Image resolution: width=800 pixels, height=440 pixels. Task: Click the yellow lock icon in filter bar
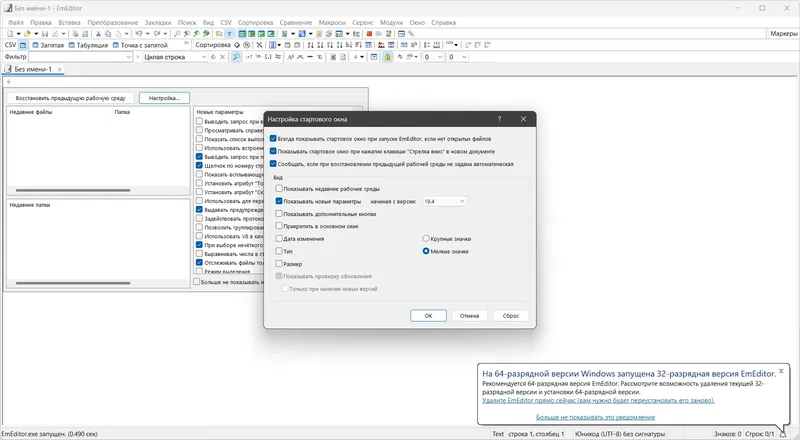(387, 57)
